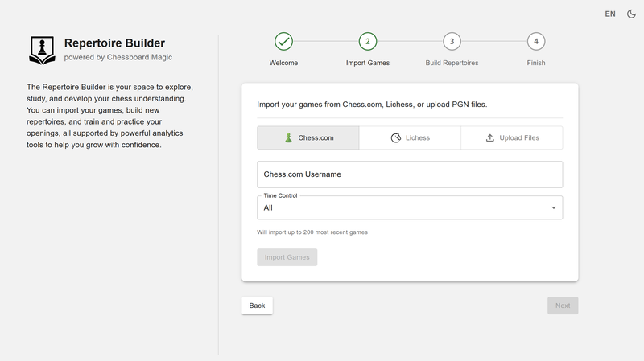Focus the Chess.com Username field
644x361 pixels.
410,174
